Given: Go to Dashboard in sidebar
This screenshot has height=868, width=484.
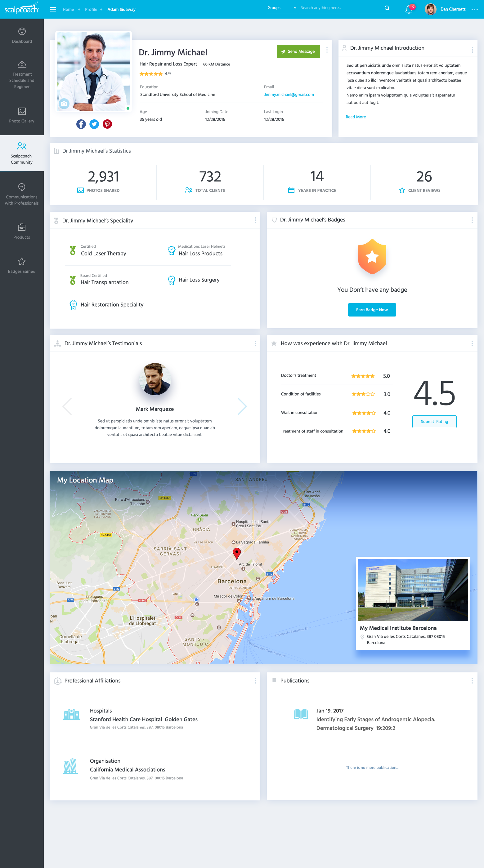Looking at the screenshot, I should click(22, 35).
